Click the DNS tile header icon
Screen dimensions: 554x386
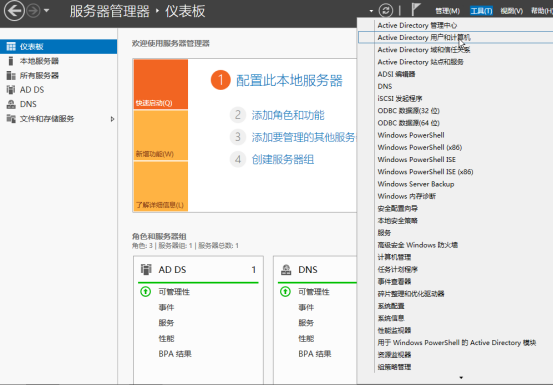tap(286, 270)
